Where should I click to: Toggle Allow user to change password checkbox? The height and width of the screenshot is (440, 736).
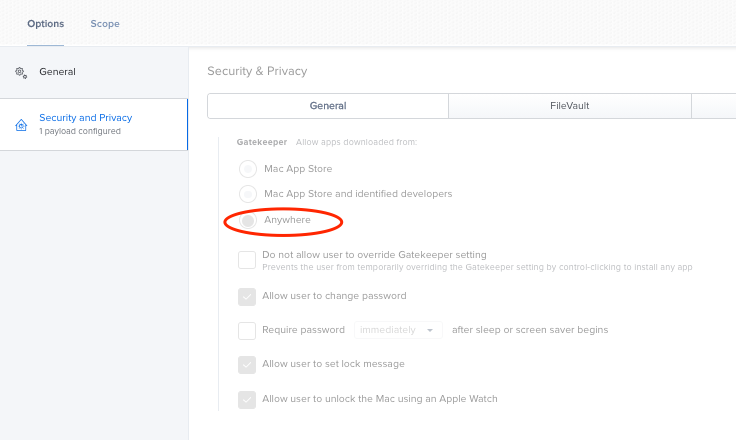click(x=247, y=297)
